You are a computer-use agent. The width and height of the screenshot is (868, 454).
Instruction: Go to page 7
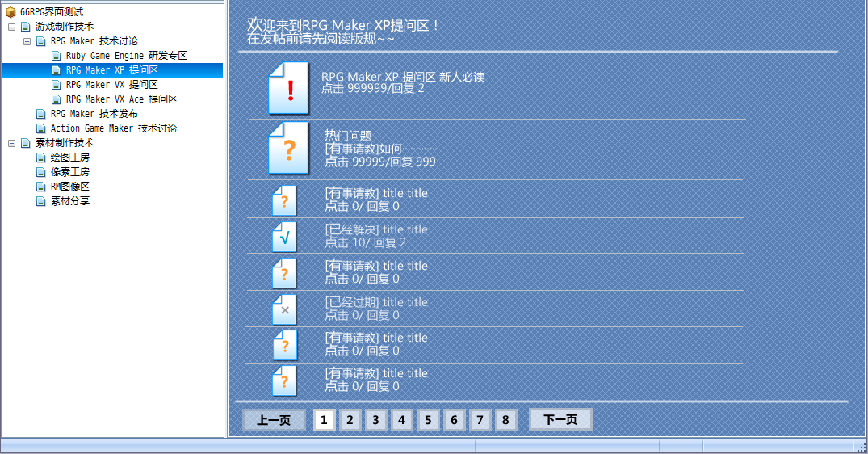pos(480,420)
